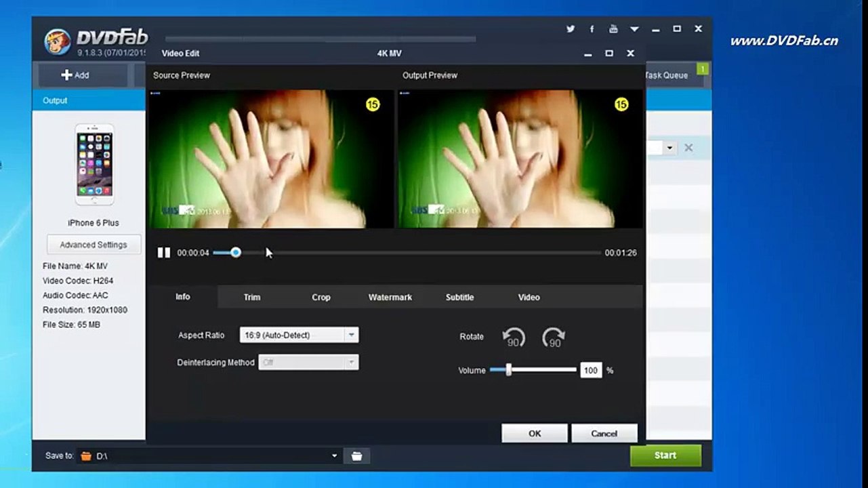Click the Task Queue count badge
Image resolution: width=868 pixels, height=488 pixels.
click(703, 68)
